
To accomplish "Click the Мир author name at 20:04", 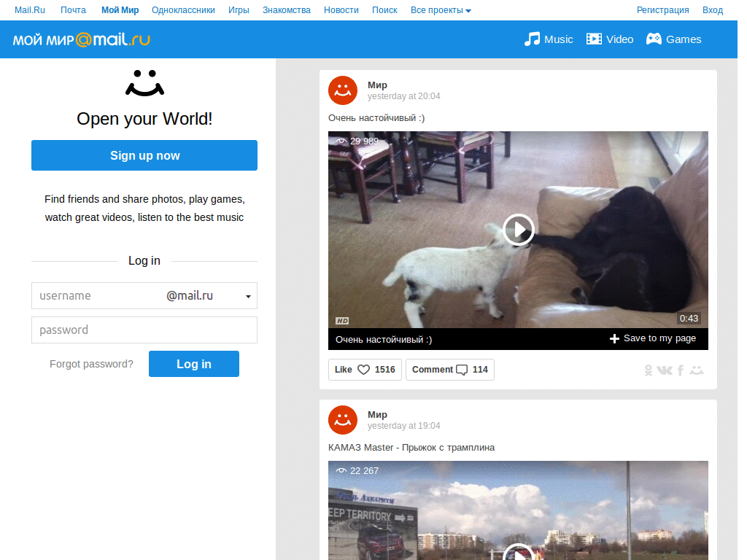I will (377, 85).
